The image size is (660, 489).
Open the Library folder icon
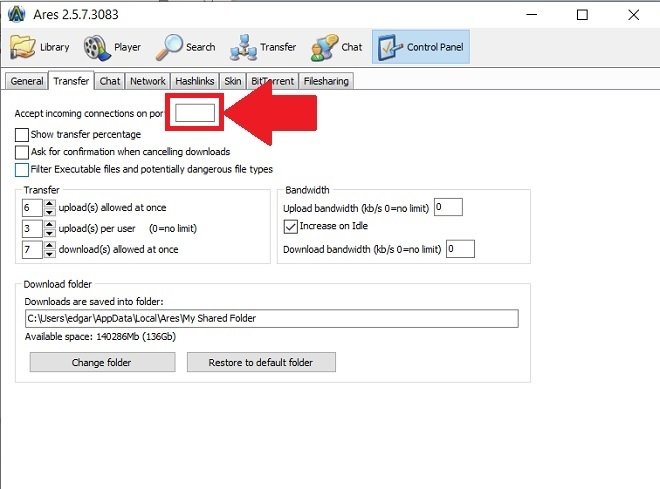click(x=22, y=47)
